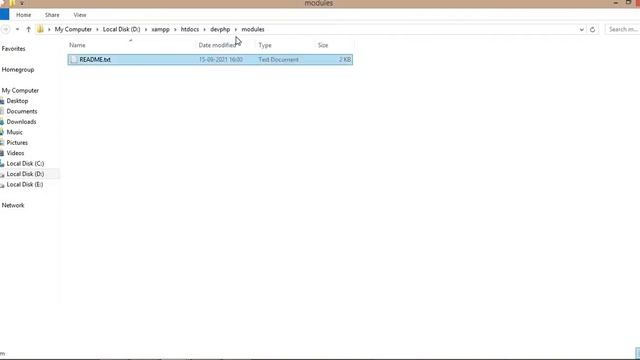Navigate to htdocs breadcrumb

tap(190, 29)
